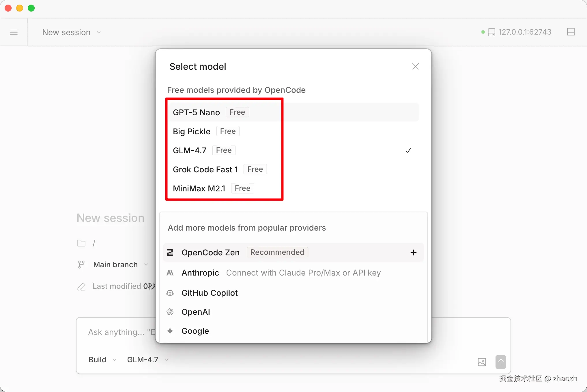Open the hamburger sidebar menu
Viewport: 587px width, 392px height.
[x=14, y=32]
